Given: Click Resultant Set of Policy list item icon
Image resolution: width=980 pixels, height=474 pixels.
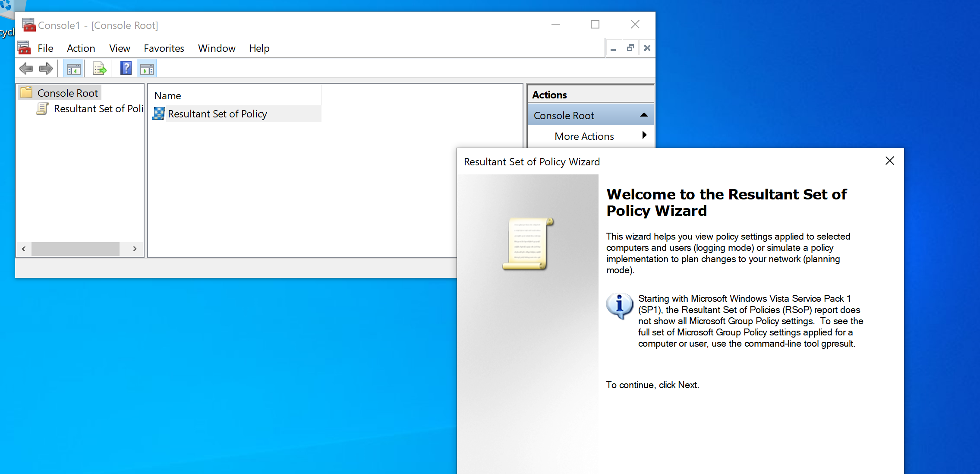Looking at the screenshot, I should pyautogui.click(x=159, y=114).
